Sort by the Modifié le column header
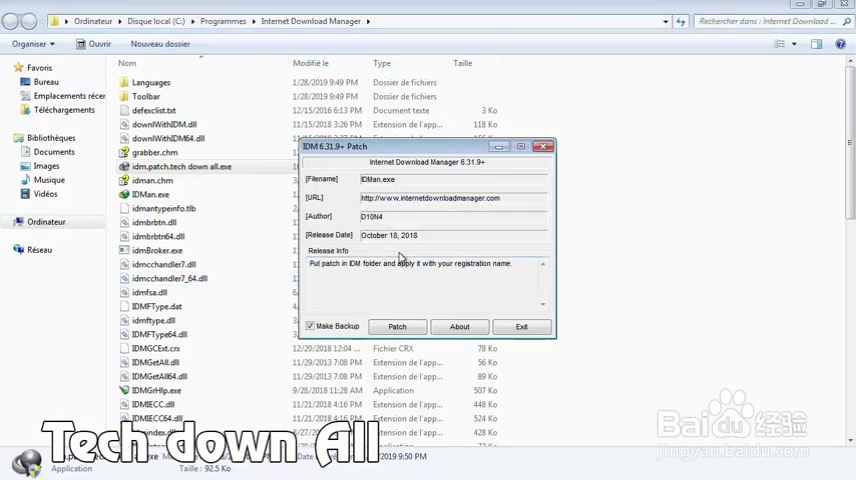856x480 pixels. click(311, 63)
